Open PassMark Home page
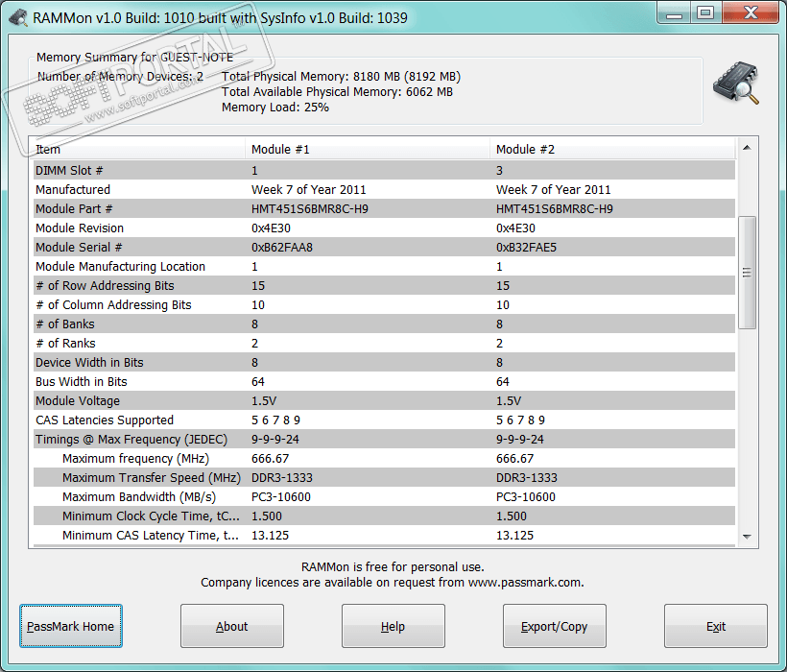This screenshot has width=787, height=672. pos(71,626)
